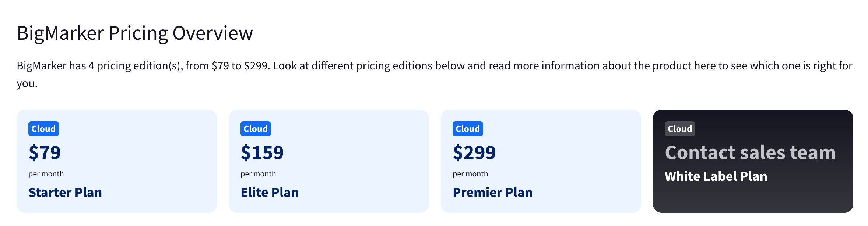Click the pricing editions description paragraph

tap(435, 74)
